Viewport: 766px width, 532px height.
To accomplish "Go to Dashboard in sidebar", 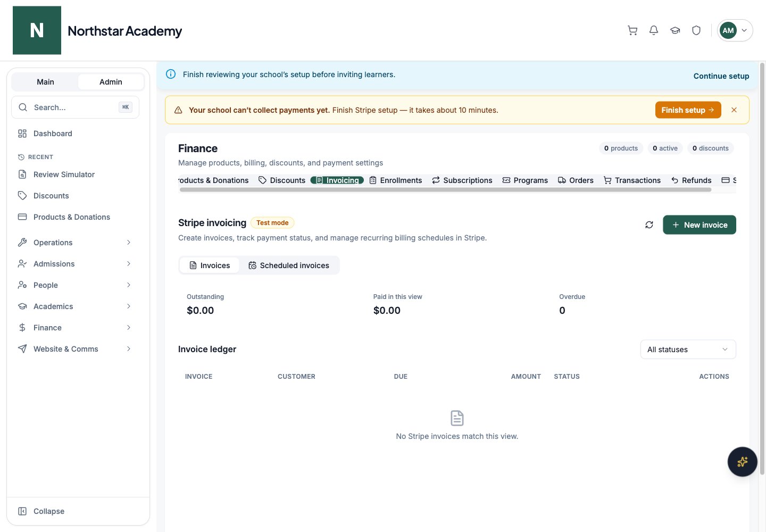I will 75,134.
